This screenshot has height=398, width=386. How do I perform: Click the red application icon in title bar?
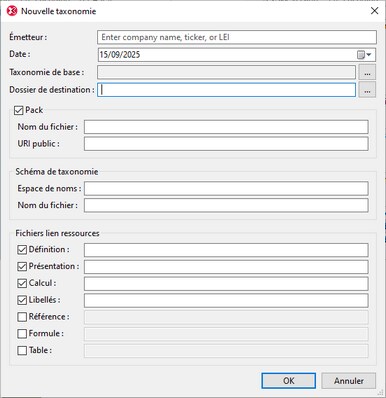pyautogui.click(x=12, y=11)
